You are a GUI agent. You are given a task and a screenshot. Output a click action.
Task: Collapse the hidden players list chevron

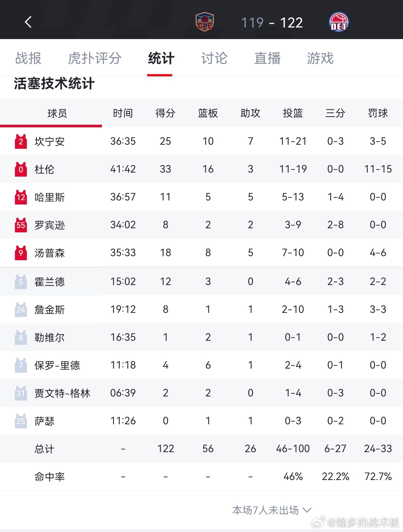click(308, 510)
